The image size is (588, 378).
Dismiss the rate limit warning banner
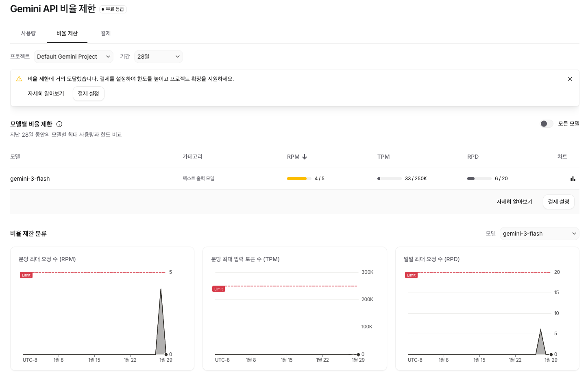pos(570,79)
